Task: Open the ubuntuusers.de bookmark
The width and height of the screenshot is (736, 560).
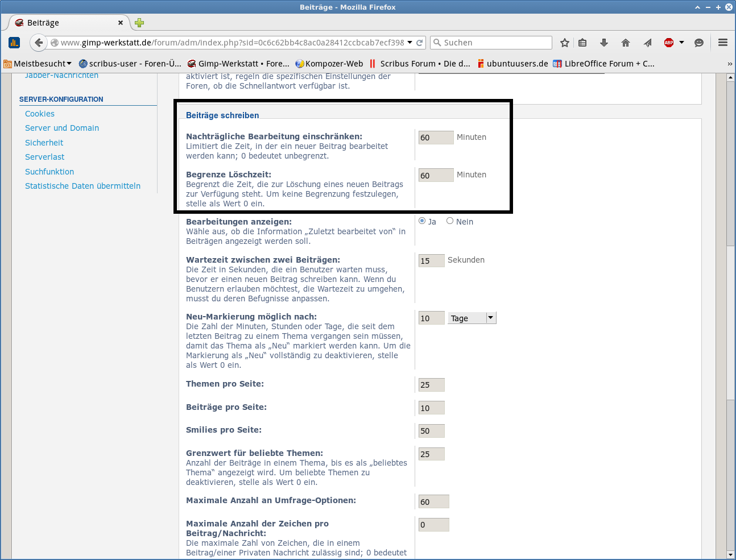Action: 512,64
